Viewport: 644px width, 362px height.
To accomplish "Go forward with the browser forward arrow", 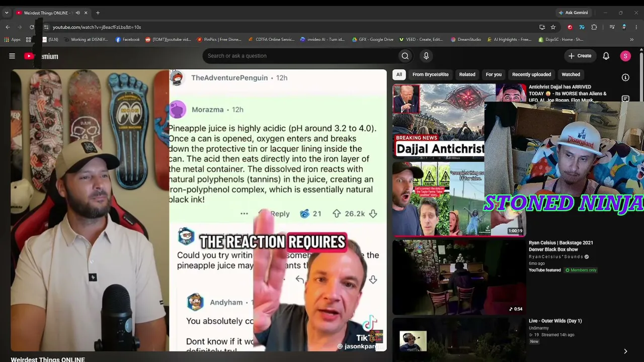I will pyautogui.click(x=20, y=27).
